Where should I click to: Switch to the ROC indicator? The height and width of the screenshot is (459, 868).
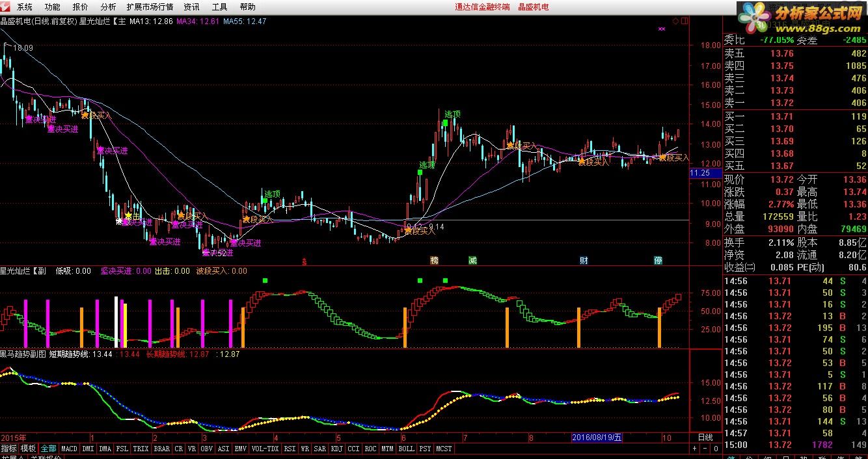[x=371, y=449]
